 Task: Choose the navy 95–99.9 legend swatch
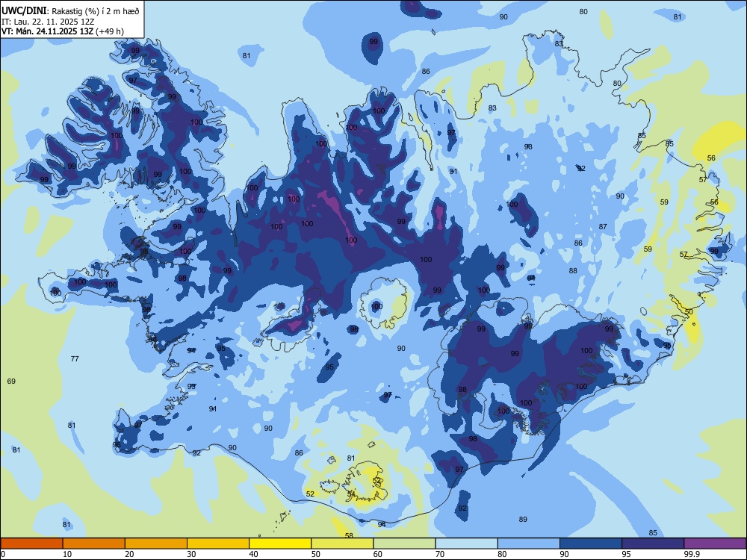pyautogui.click(x=653, y=544)
